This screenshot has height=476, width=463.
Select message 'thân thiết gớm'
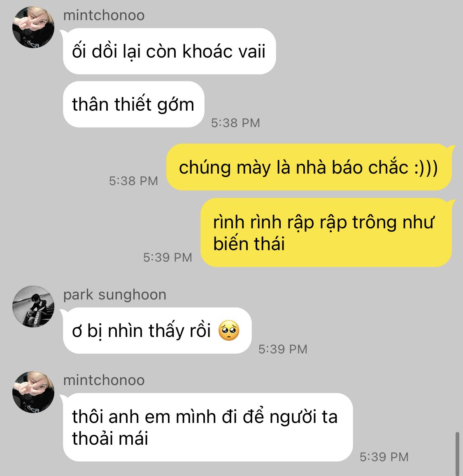[x=134, y=104]
